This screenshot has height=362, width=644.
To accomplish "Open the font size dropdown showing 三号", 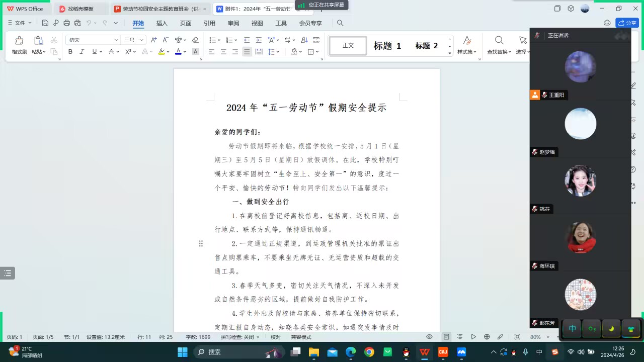I will coord(134,40).
